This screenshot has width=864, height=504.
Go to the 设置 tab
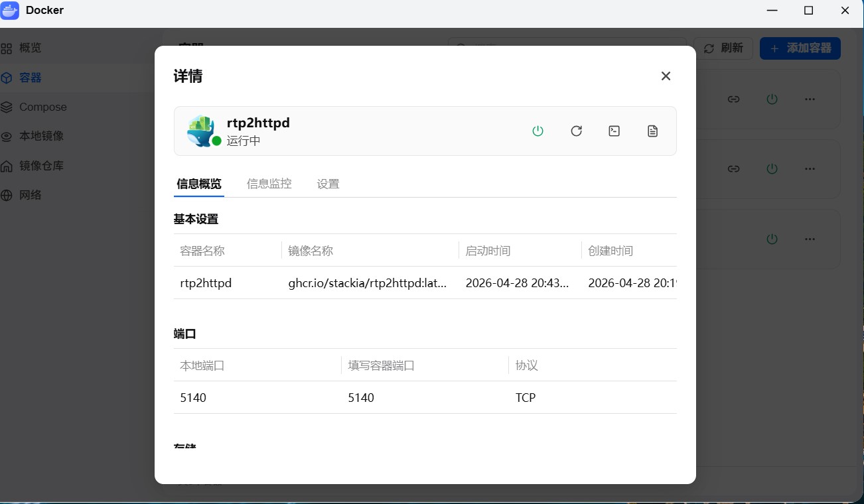coord(328,184)
